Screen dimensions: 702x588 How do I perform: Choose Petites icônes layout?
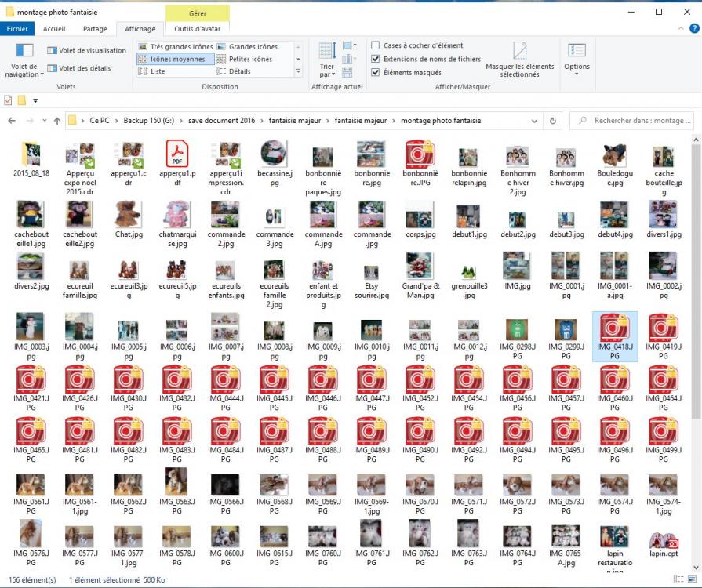point(245,59)
